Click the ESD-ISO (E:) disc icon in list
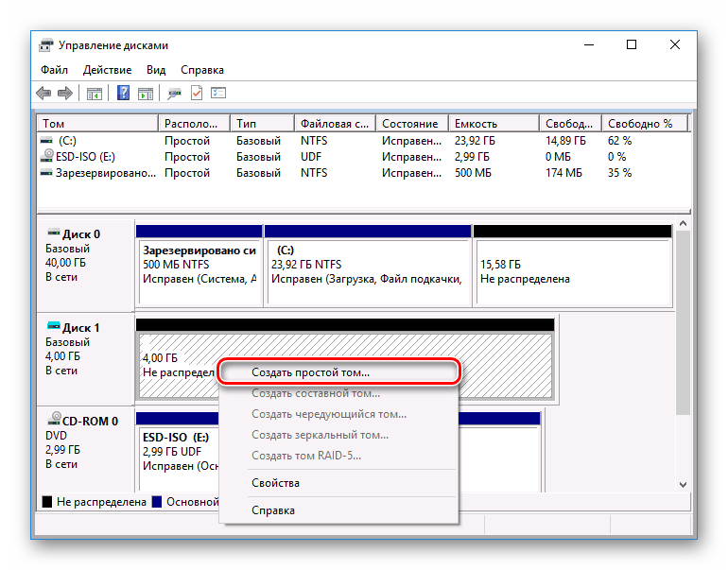The width and height of the screenshot is (728, 570). tap(47, 155)
